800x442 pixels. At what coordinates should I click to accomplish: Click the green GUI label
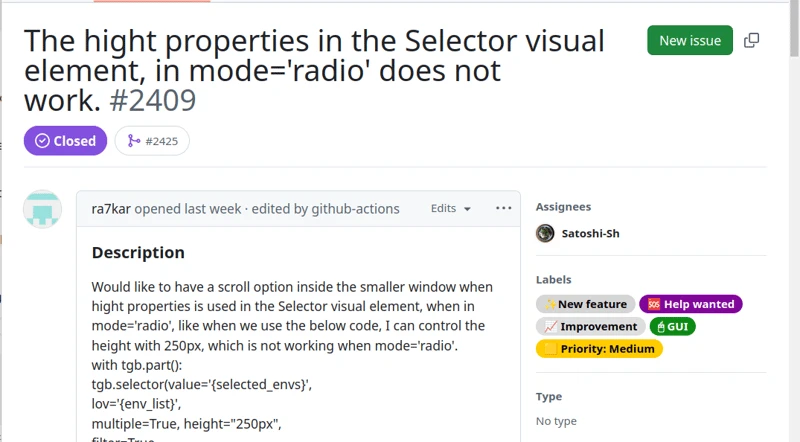[x=673, y=326]
